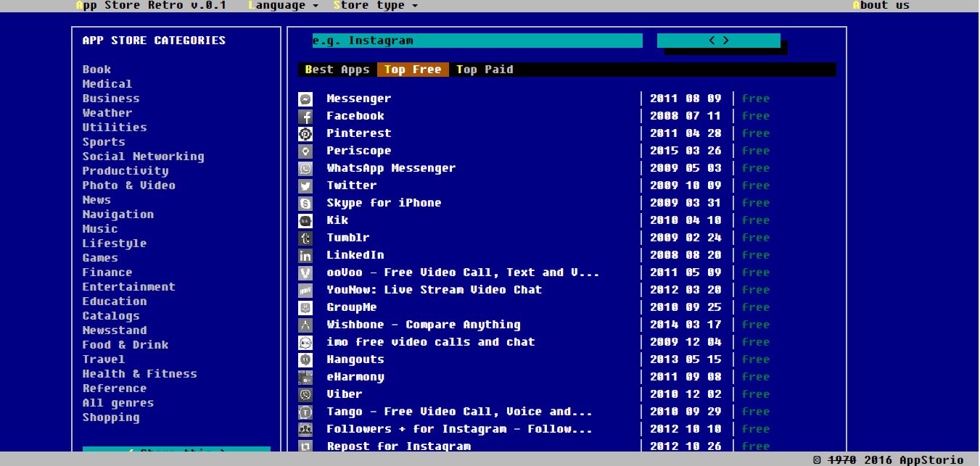Viewport: 980px width, 466px height.
Task: Browse the Music category
Action: [100, 229]
